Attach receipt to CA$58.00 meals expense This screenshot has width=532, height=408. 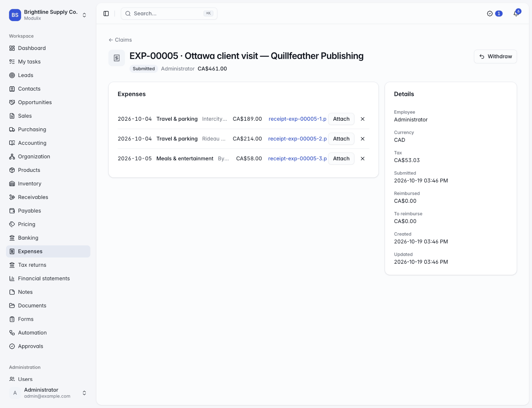point(341,159)
